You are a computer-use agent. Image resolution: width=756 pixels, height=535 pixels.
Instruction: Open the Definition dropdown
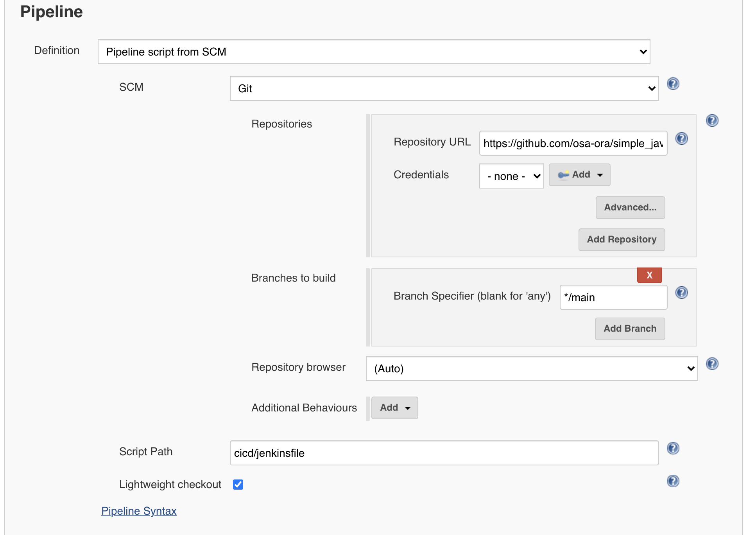pyautogui.click(x=374, y=51)
